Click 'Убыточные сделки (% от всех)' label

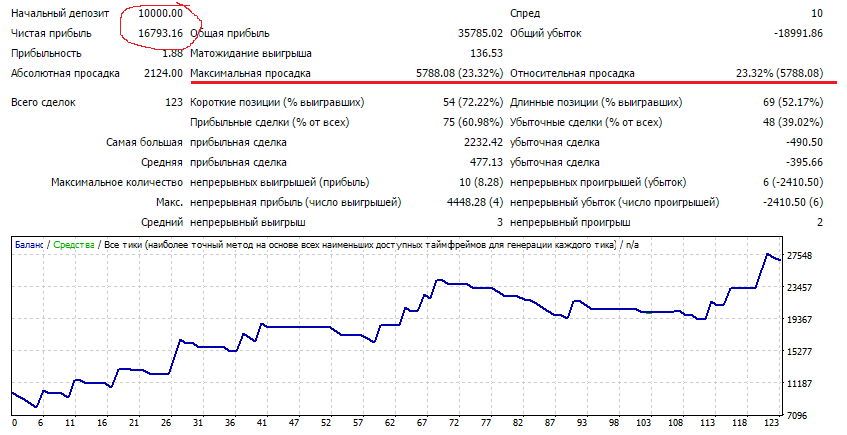click(x=586, y=122)
